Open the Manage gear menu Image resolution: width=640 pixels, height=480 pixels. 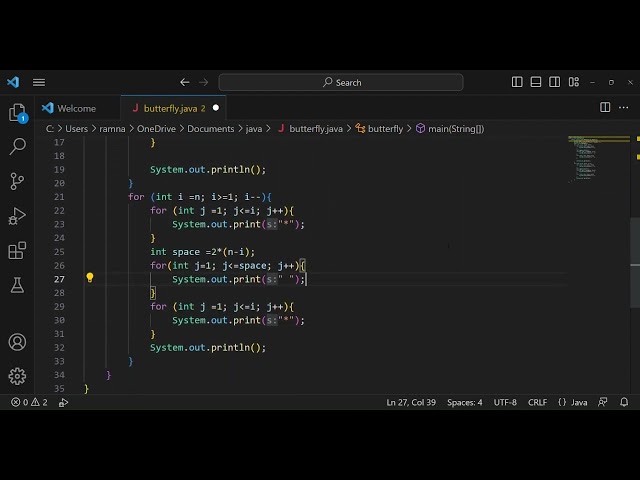point(17,376)
